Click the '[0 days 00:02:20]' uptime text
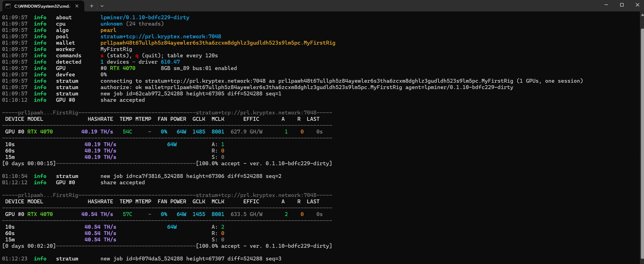The width and height of the screenshot is (644, 264). [x=29, y=246]
